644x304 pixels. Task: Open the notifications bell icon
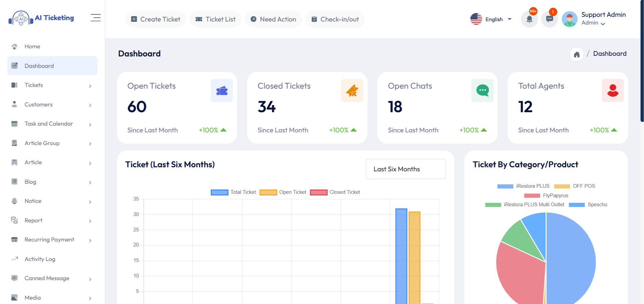(x=529, y=19)
